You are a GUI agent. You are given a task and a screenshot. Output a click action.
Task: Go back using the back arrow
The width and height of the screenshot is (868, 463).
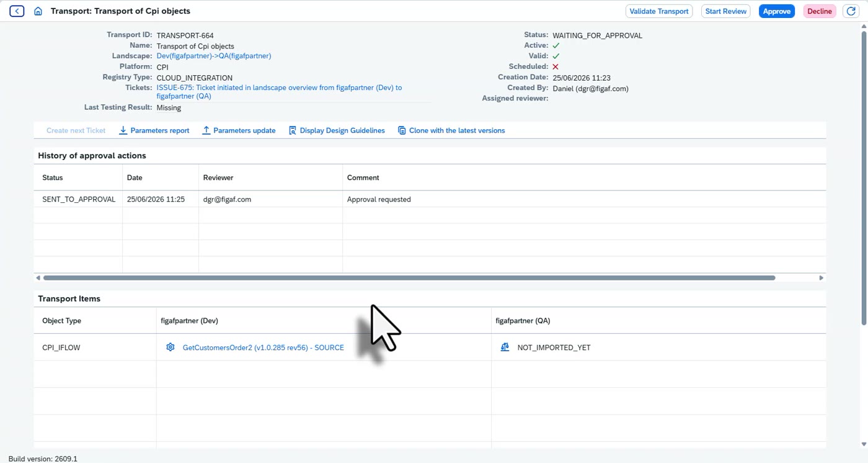tap(17, 11)
